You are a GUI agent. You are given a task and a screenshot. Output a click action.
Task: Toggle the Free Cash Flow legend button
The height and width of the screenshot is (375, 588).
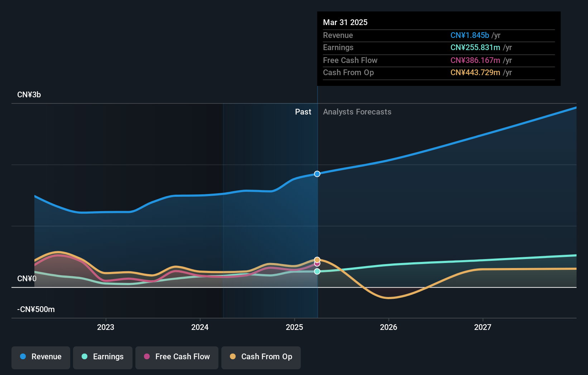coord(177,357)
